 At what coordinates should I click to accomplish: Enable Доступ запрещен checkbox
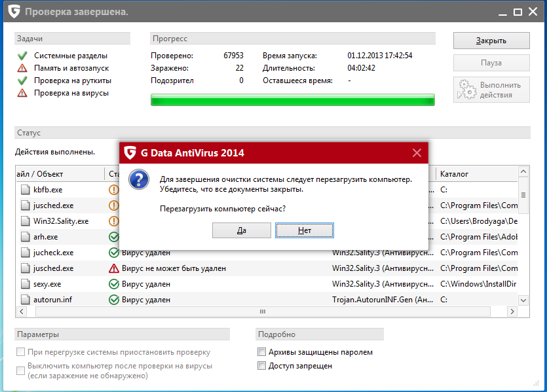coord(261,366)
